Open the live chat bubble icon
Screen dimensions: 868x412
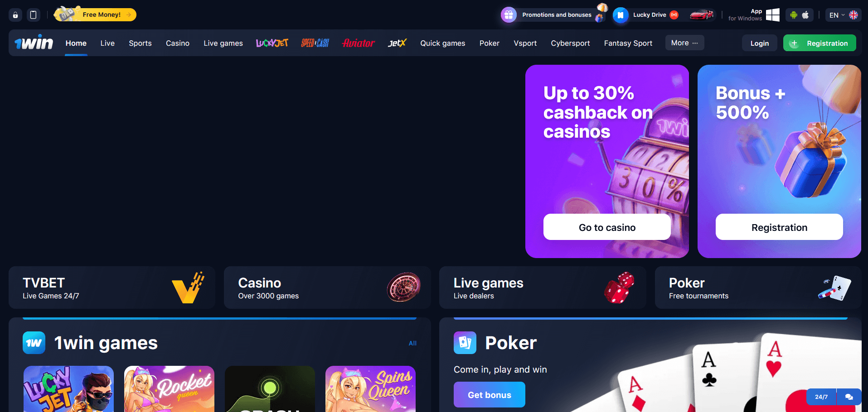(x=849, y=397)
